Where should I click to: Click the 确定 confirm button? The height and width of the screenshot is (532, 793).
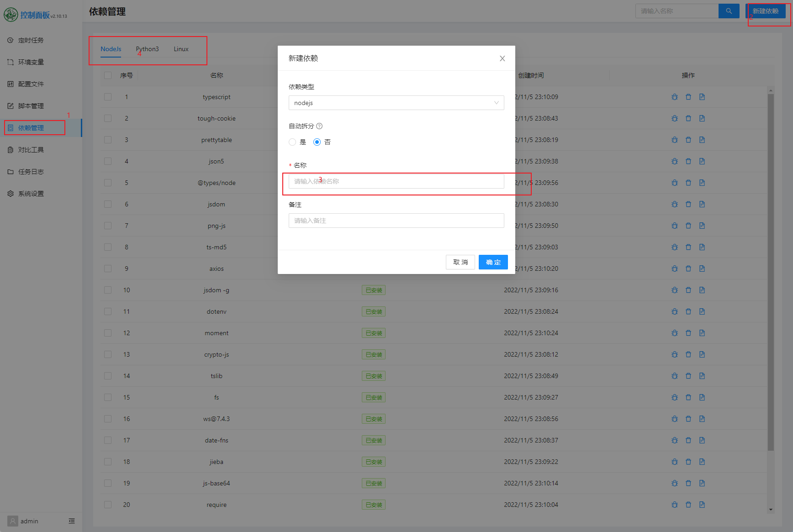[x=493, y=262]
